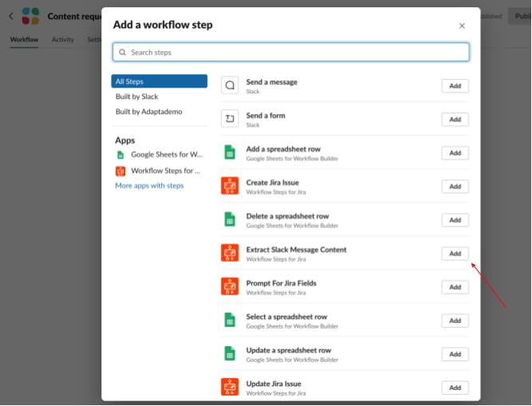
Task: Click the Extract Slack Message Content title
Action: tap(296, 250)
